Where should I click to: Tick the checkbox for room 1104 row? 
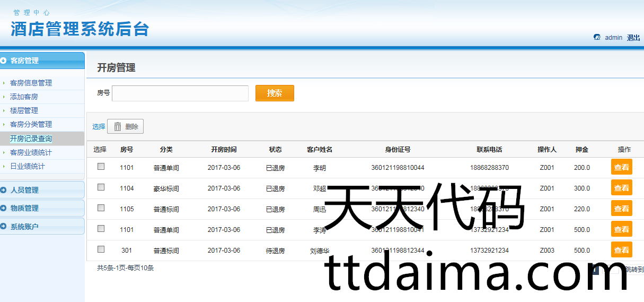click(x=101, y=187)
